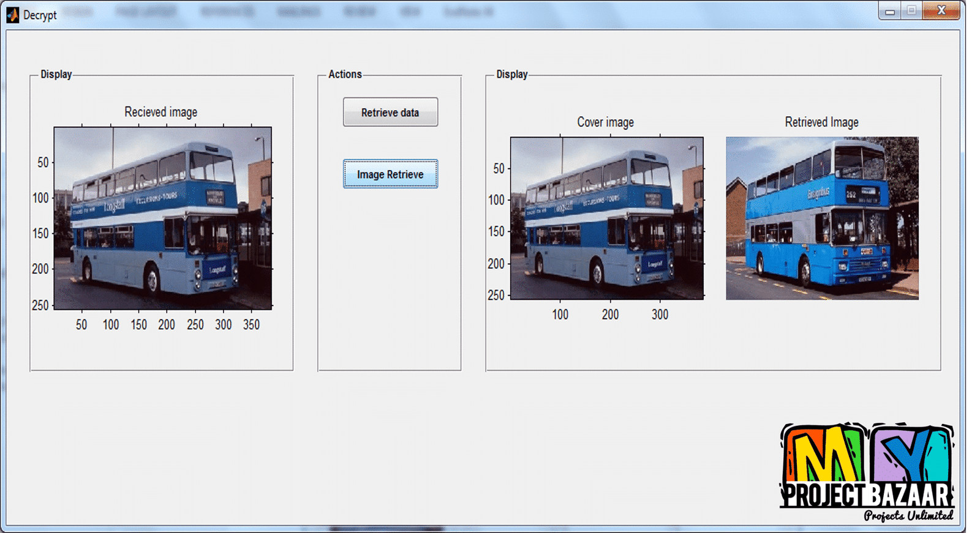The image size is (980, 533).
Task: Minimize the Decrypt window
Action: [x=890, y=11]
